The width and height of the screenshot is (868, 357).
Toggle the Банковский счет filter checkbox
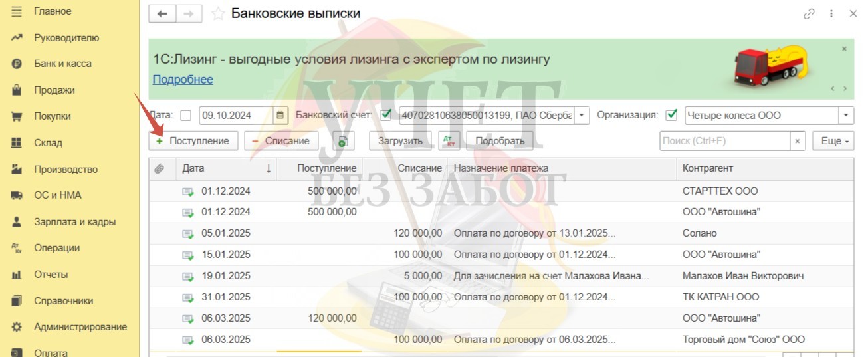(385, 115)
